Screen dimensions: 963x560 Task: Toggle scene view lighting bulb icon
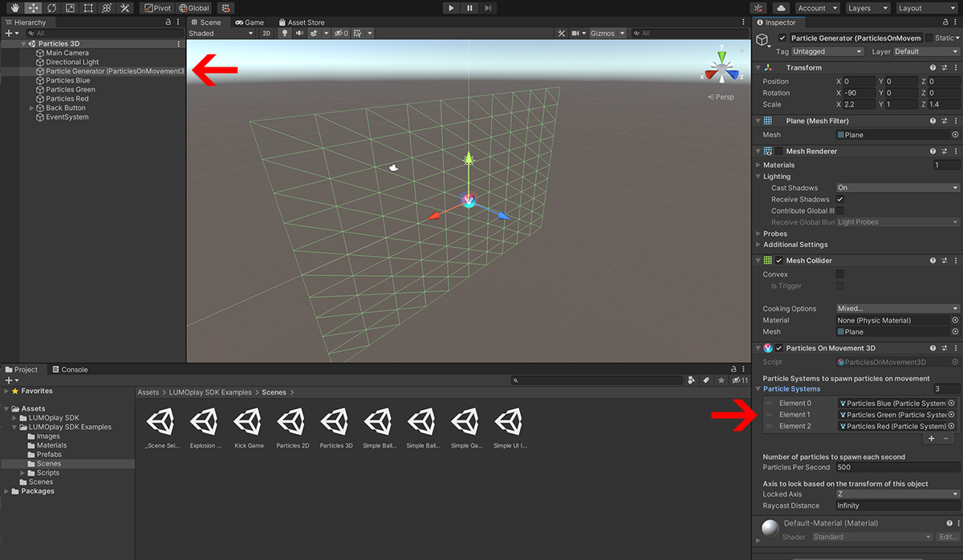pos(285,33)
